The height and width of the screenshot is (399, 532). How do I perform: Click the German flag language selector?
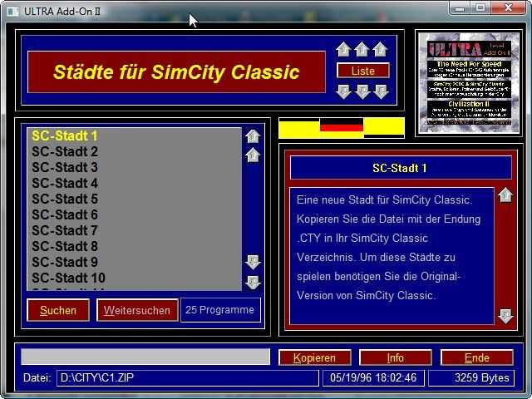(342, 127)
